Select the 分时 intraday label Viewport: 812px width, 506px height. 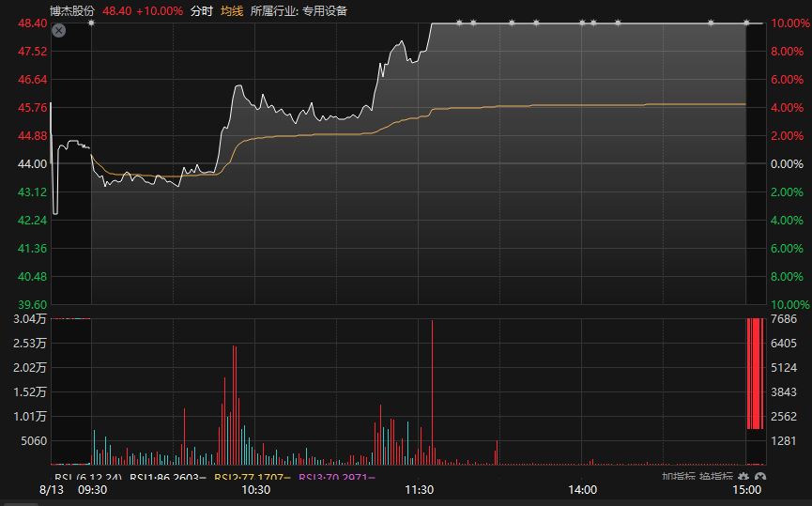202,11
